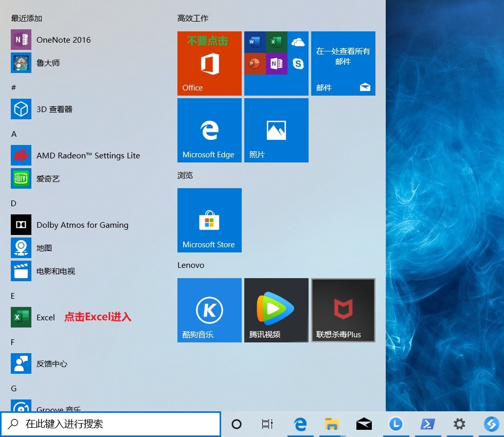The width and height of the screenshot is (504, 437).
Task: Open PowerShell from taskbar
Action: click(427, 424)
